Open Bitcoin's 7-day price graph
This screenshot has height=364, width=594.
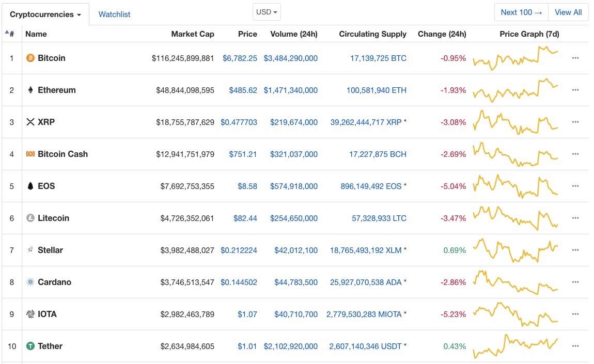(x=515, y=58)
